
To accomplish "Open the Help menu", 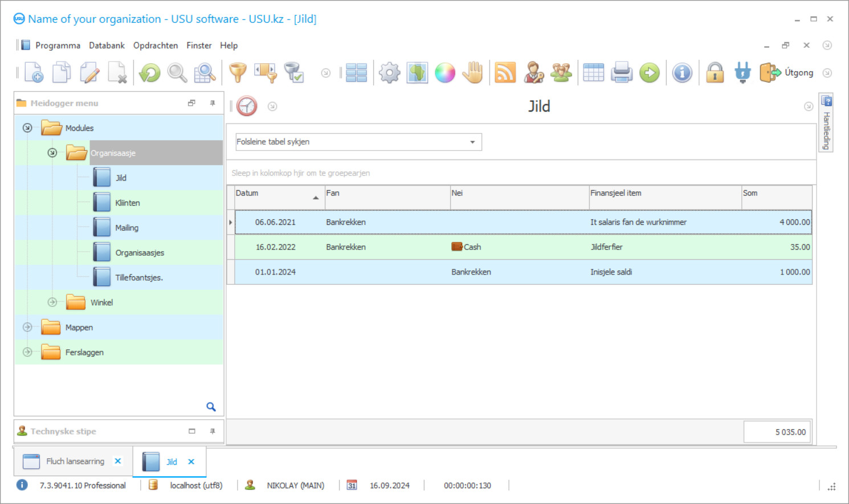I will coord(228,46).
